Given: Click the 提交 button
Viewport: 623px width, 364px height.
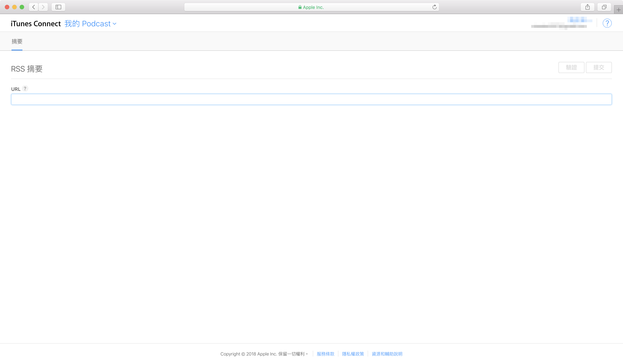Looking at the screenshot, I should [599, 67].
